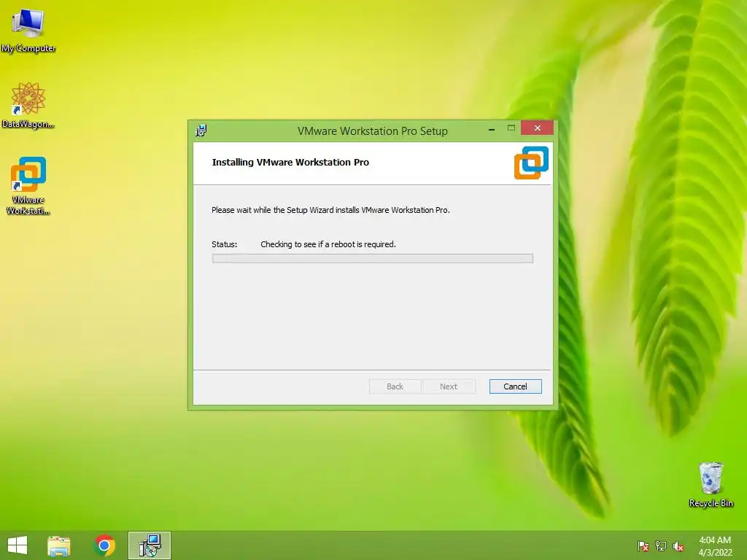Click the installation progress bar
Image resolution: width=747 pixels, height=560 pixels.
(373, 259)
